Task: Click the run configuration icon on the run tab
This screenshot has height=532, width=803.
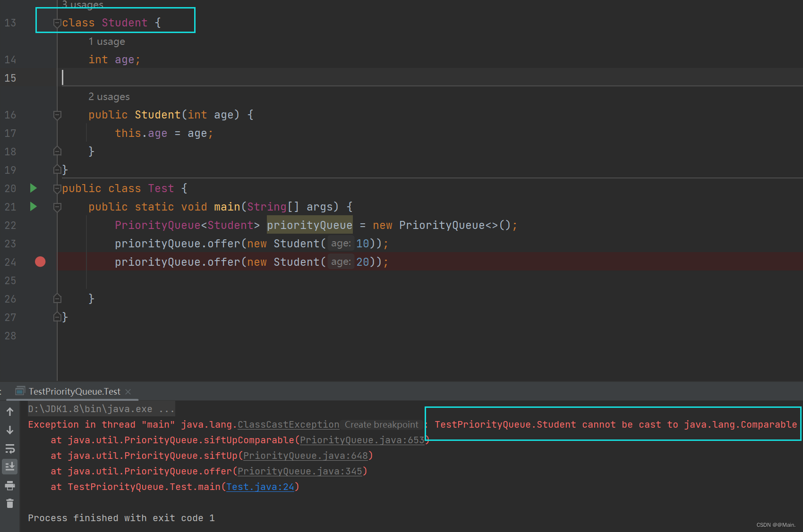Action: [20, 391]
